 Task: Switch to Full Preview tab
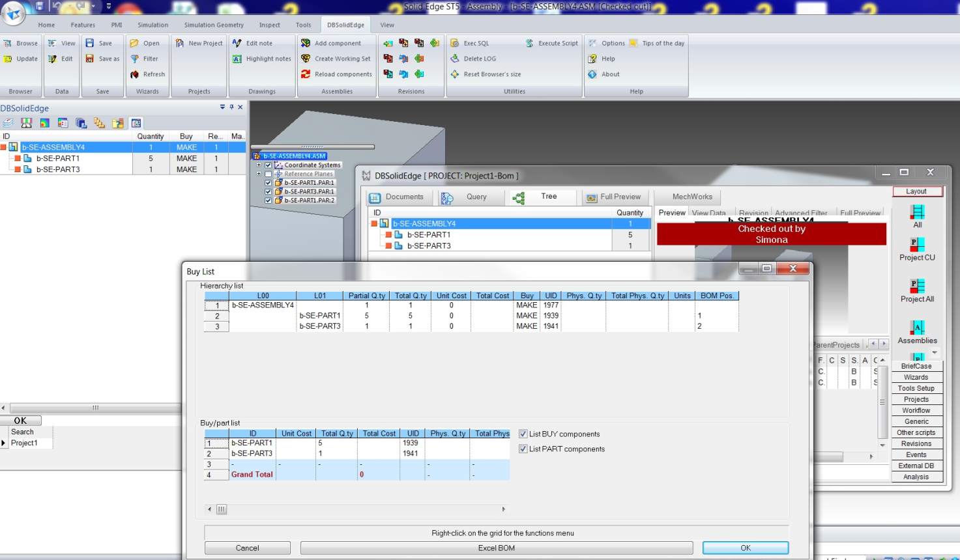(613, 197)
